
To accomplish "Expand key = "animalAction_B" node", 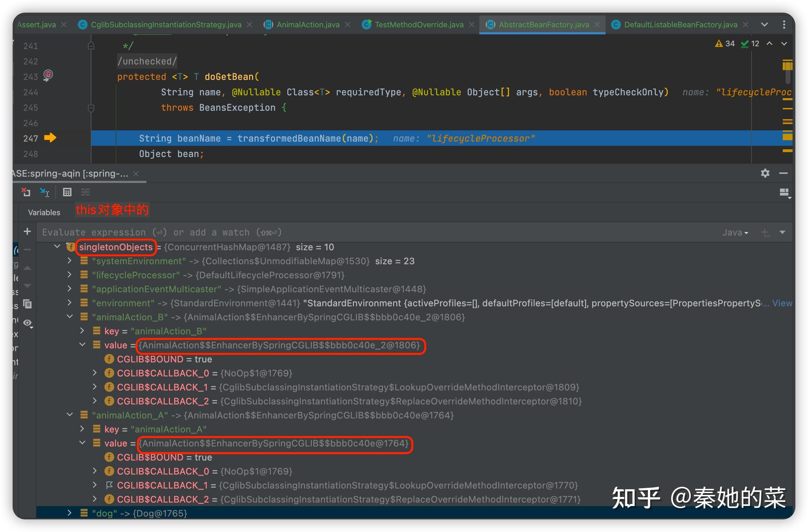I will tap(82, 331).
